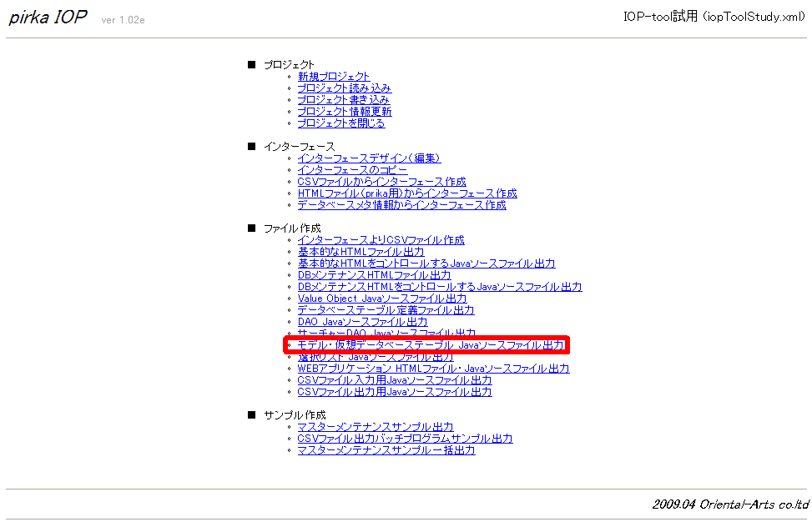Open データベーステーブル定義ファイル出力

coord(386,310)
